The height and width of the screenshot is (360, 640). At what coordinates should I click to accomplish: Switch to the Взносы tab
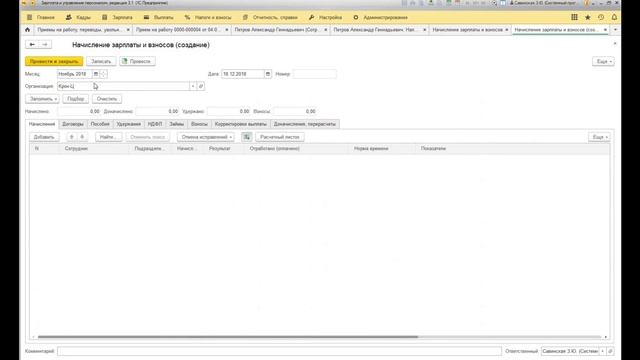click(199, 124)
